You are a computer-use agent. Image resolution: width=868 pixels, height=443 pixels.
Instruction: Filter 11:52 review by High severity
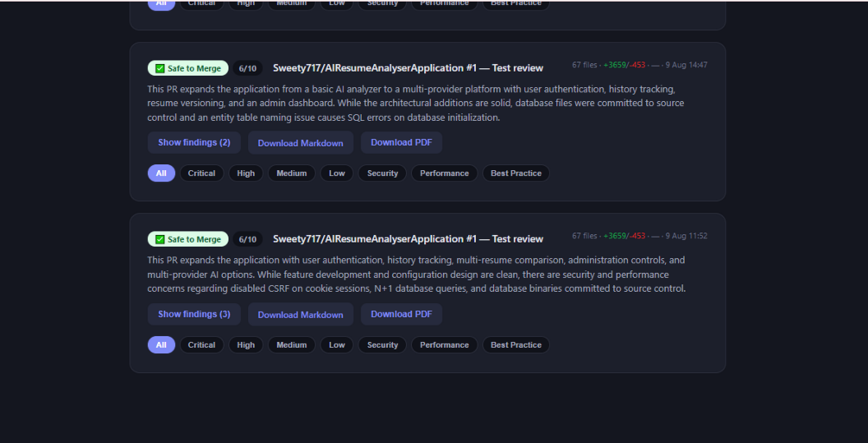246,345
